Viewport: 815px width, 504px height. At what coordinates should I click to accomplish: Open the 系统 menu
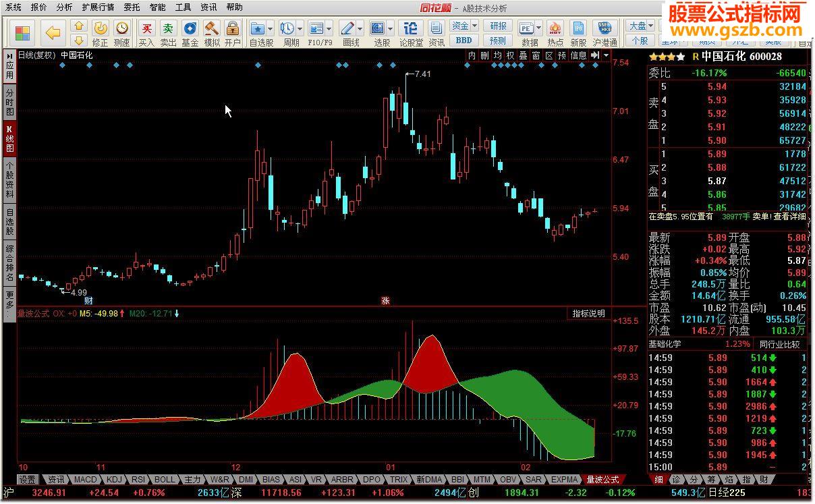pyautogui.click(x=13, y=7)
